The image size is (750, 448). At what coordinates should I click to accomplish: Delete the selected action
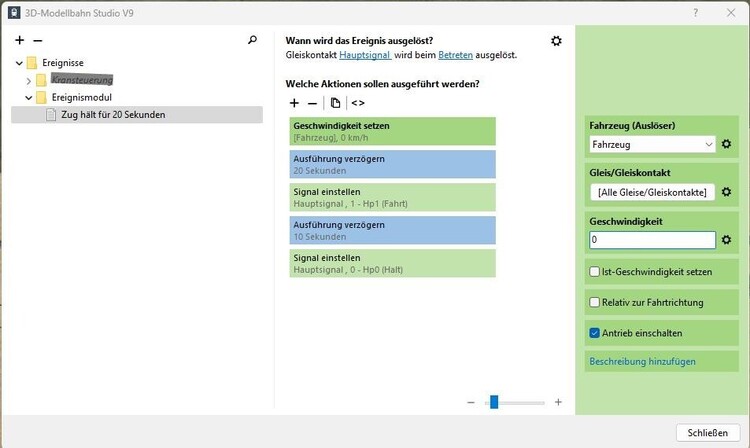coord(312,103)
